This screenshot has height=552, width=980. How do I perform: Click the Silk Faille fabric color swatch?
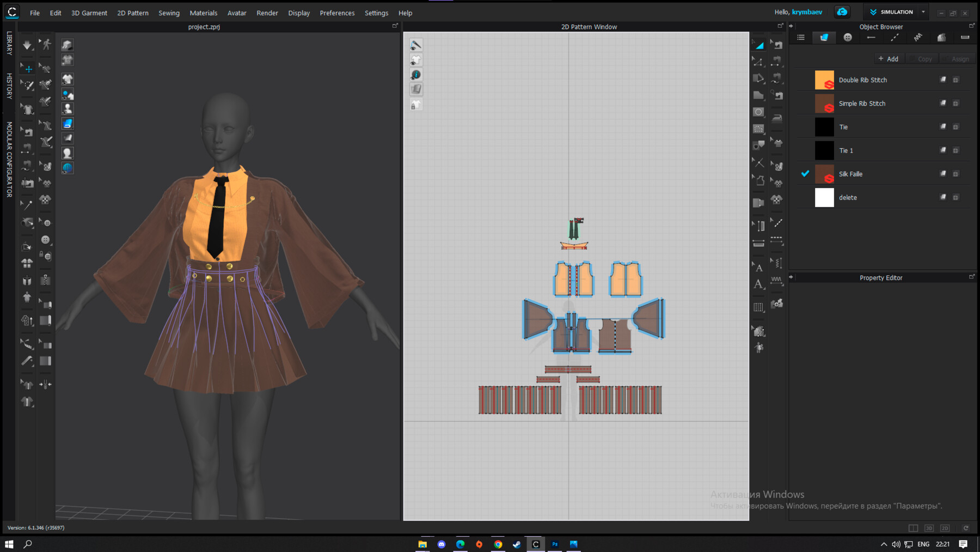[x=824, y=174]
